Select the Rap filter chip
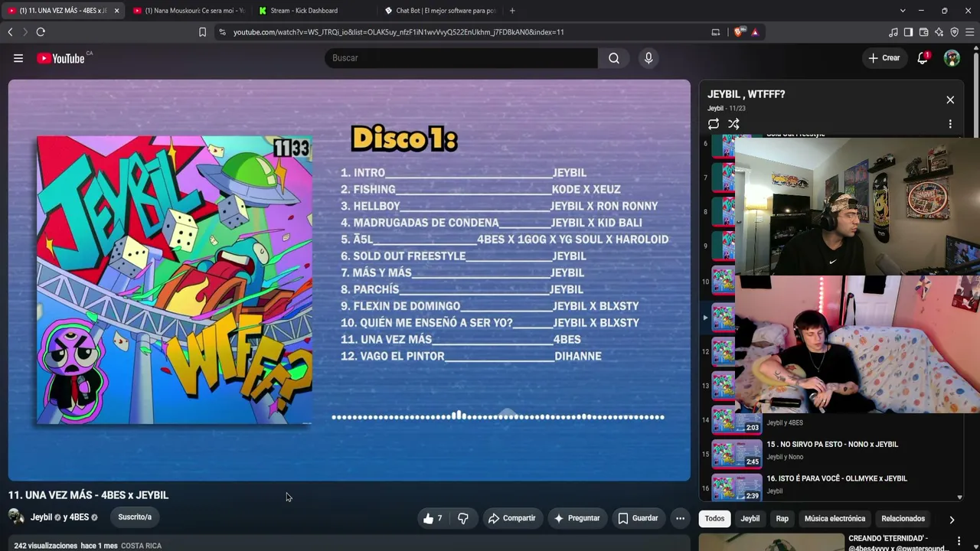980x551 pixels. coord(782,519)
